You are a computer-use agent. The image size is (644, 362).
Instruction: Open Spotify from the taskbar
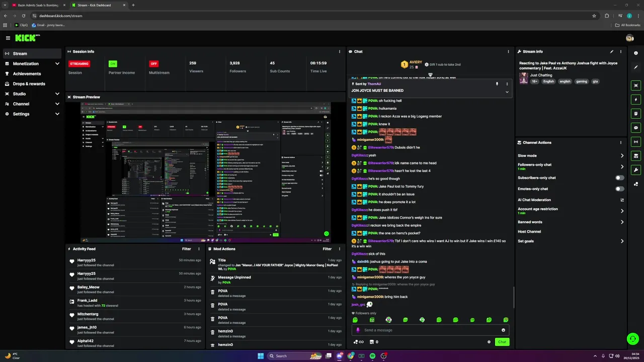(372, 356)
